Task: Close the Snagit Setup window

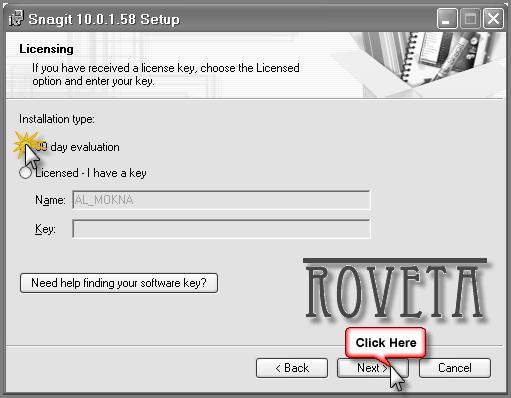Action: click(x=493, y=19)
